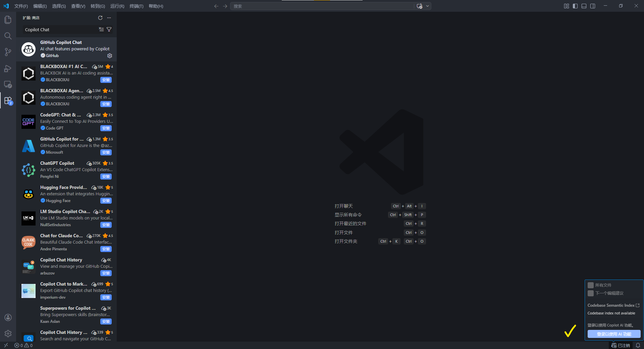Clear extension search results icon
The width and height of the screenshot is (644, 349).
101,30
